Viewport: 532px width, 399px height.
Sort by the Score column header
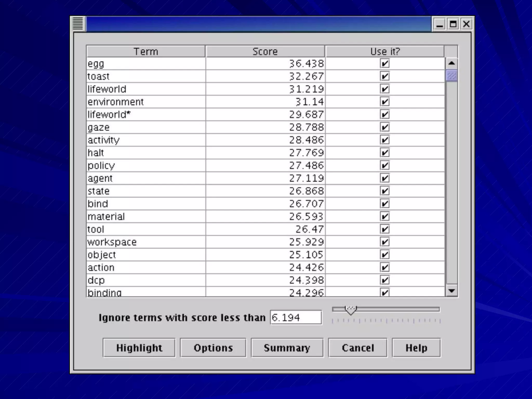(x=265, y=51)
